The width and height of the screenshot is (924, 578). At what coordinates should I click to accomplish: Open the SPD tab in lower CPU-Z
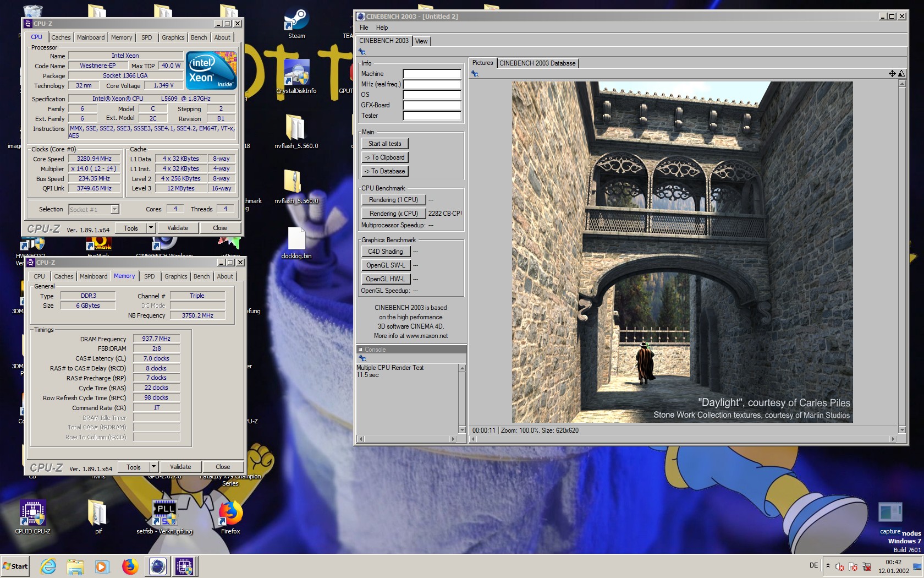tap(150, 276)
